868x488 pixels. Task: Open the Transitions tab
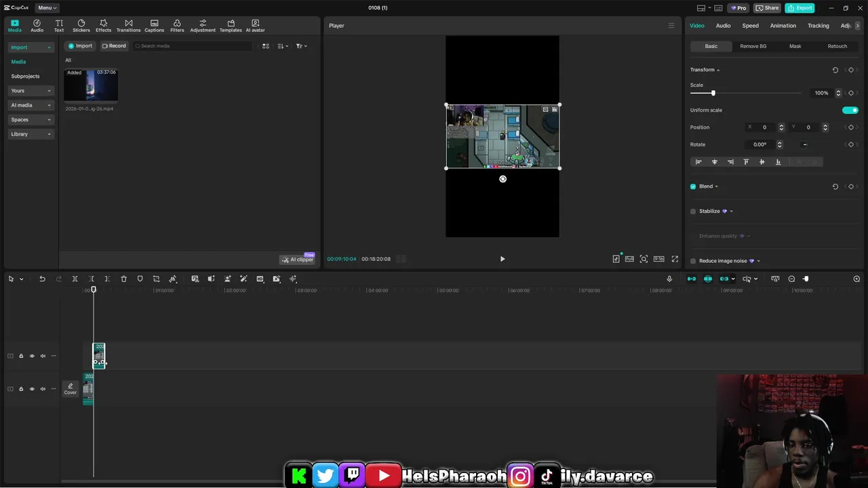pos(128,26)
